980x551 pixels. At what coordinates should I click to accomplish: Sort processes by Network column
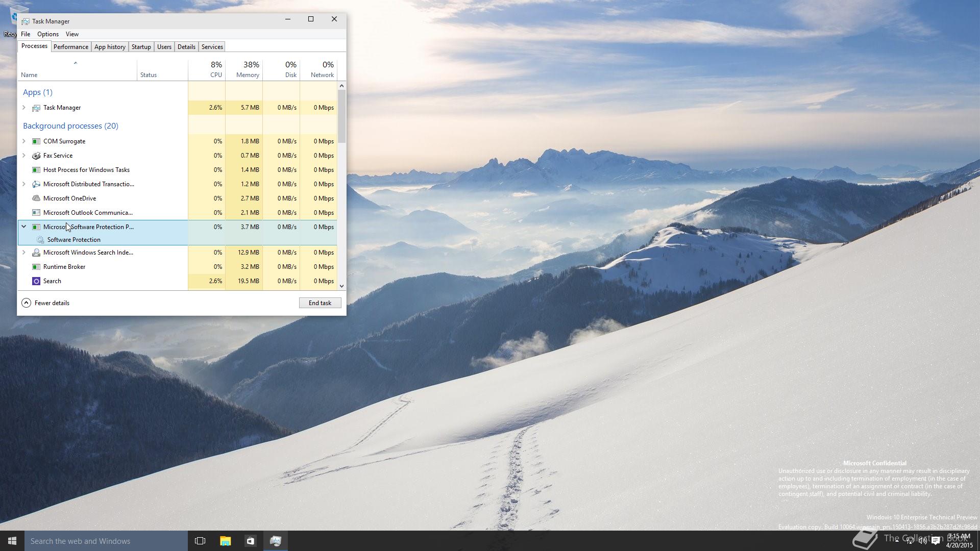pyautogui.click(x=318, y=70)
